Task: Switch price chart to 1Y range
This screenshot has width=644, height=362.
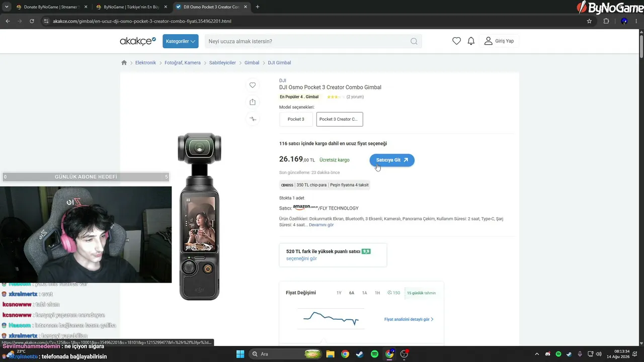Action: click(339, 293)
